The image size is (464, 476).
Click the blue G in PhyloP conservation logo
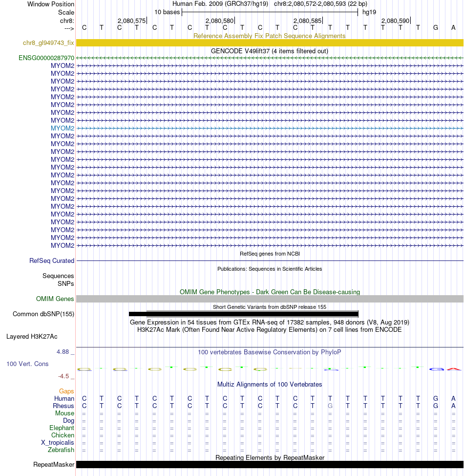[436, 369]
